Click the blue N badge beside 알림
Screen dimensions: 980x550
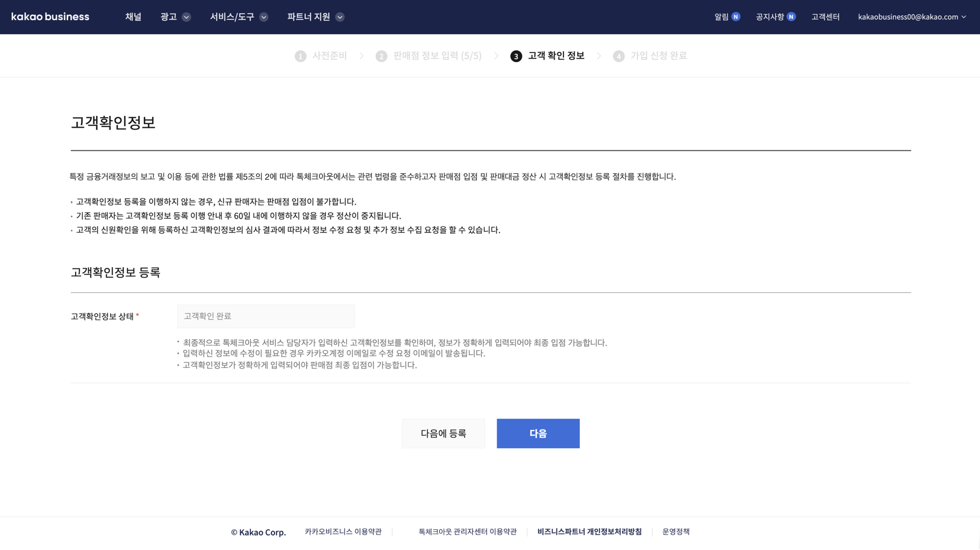pyautogui.click(x=736, y=17)
